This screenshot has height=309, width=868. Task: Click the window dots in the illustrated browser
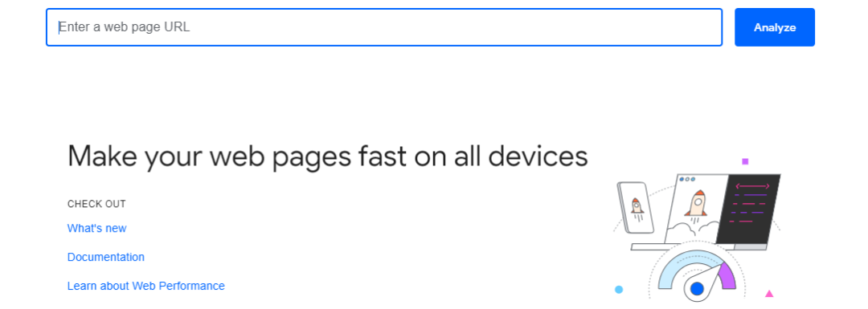pos(687,179)
